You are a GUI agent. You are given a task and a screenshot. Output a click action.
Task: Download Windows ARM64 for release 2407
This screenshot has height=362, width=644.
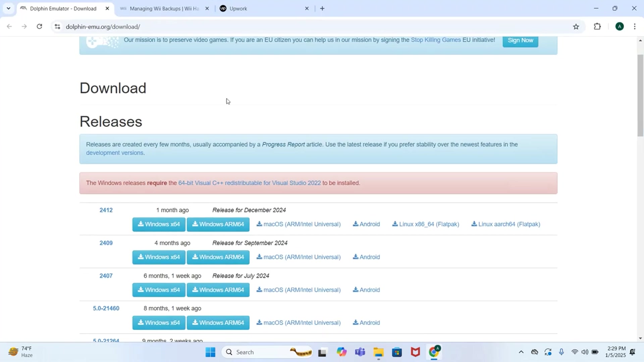coord(218,290)
